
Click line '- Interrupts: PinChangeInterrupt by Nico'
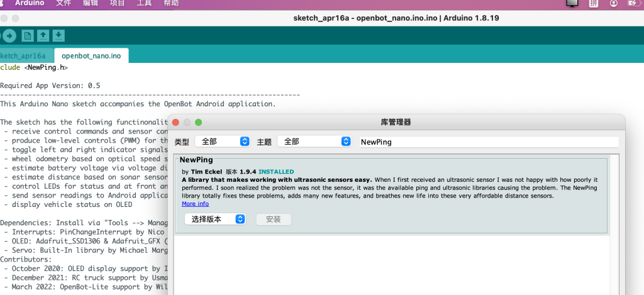[x=84, y=231]
